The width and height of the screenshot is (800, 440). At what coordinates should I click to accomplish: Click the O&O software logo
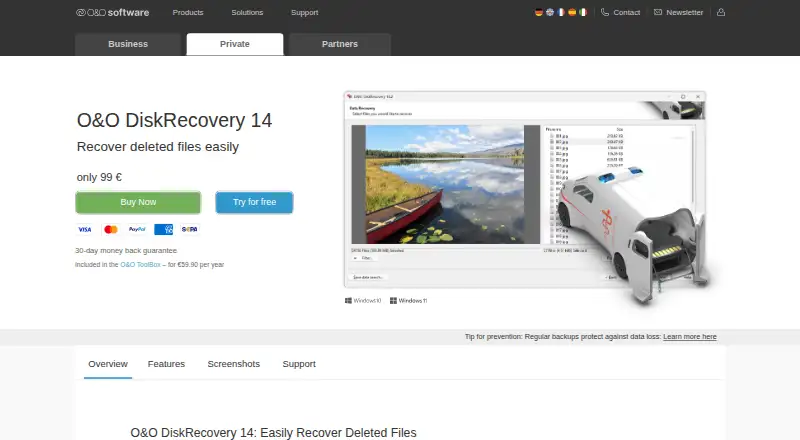point(112,12)
